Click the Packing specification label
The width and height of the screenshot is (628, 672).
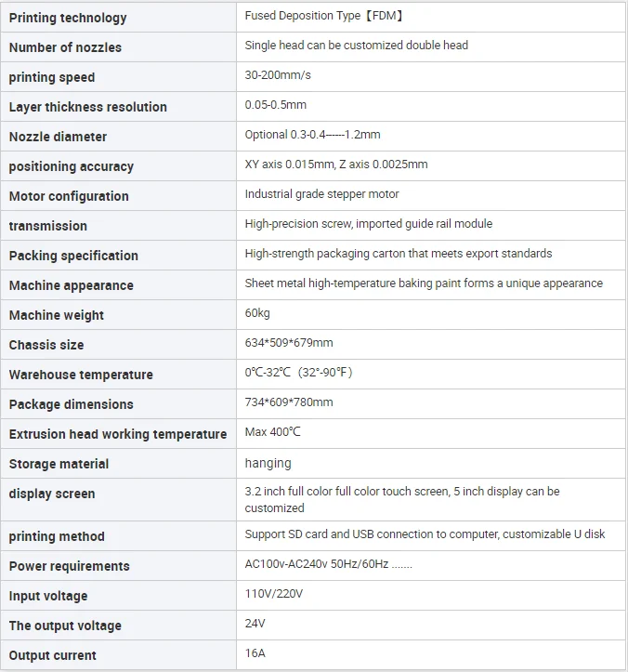pos(73,256)
